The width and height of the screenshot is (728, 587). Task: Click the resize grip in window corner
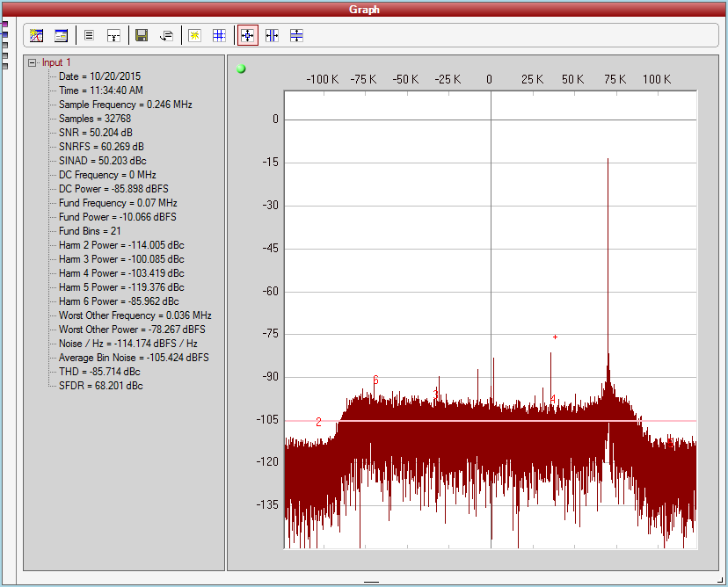[720, 580]
